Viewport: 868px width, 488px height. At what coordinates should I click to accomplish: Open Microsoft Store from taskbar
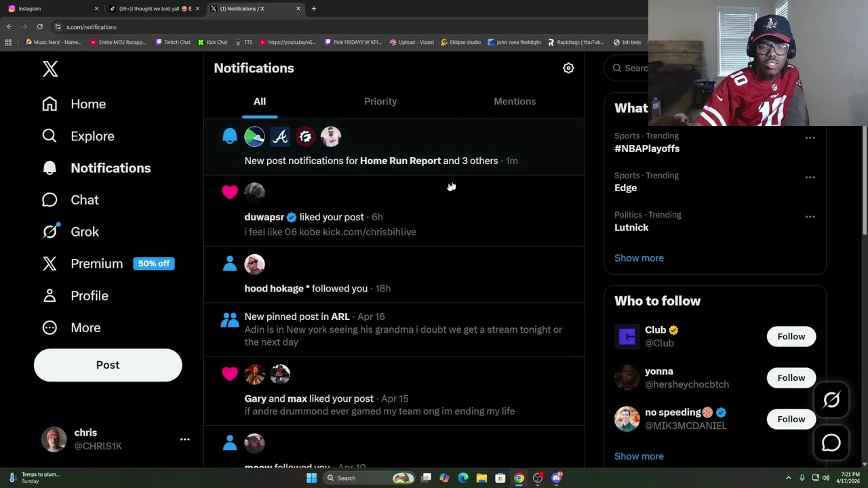click(500, 478)
